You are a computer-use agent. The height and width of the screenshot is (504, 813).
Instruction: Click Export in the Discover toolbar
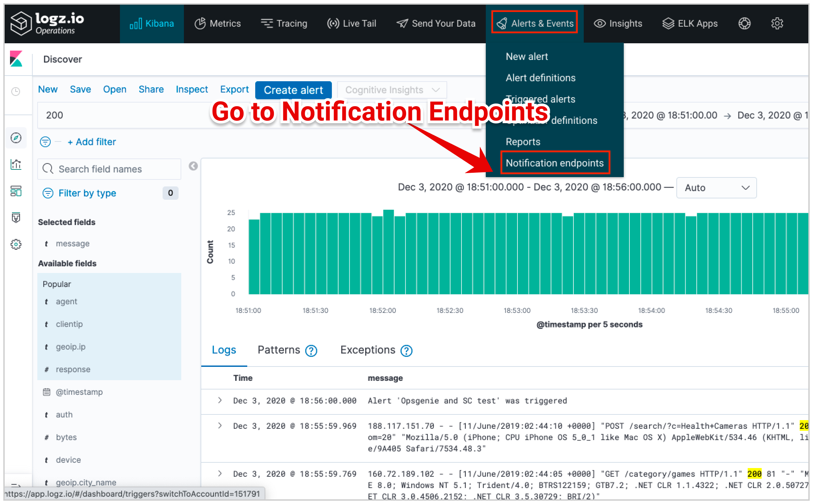(234, 89)
